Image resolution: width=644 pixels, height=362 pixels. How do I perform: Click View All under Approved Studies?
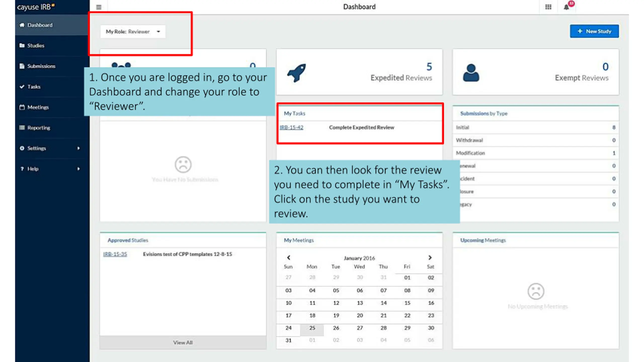pyautogui.click(x=183, y=342)
